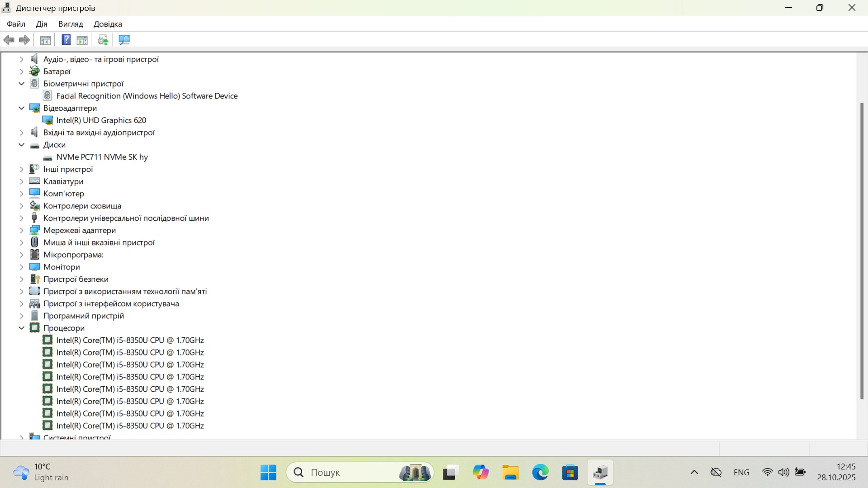Expand the Батареї category
The image size is (868, 488).
pyautogui.click(x=21, y=71)
